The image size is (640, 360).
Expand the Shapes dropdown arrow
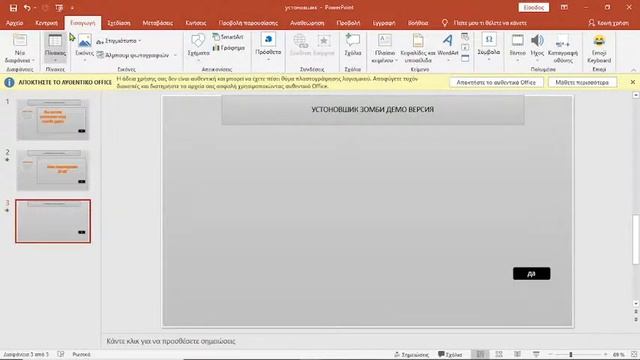tap(198, 60)
